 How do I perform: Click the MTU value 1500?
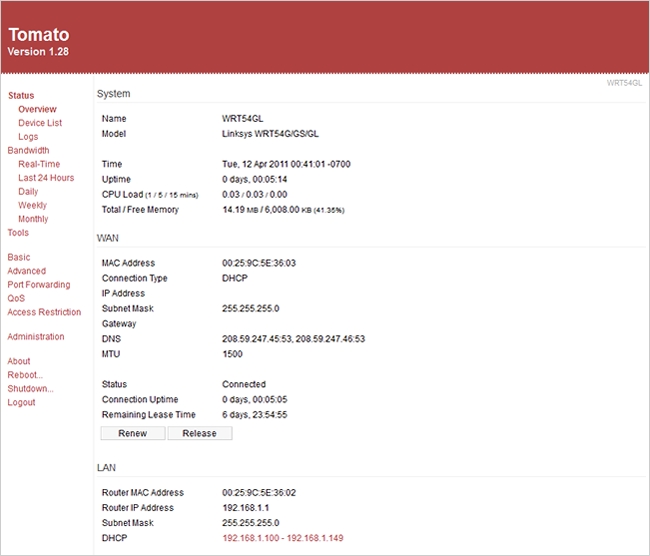click(x=233, y=354)
